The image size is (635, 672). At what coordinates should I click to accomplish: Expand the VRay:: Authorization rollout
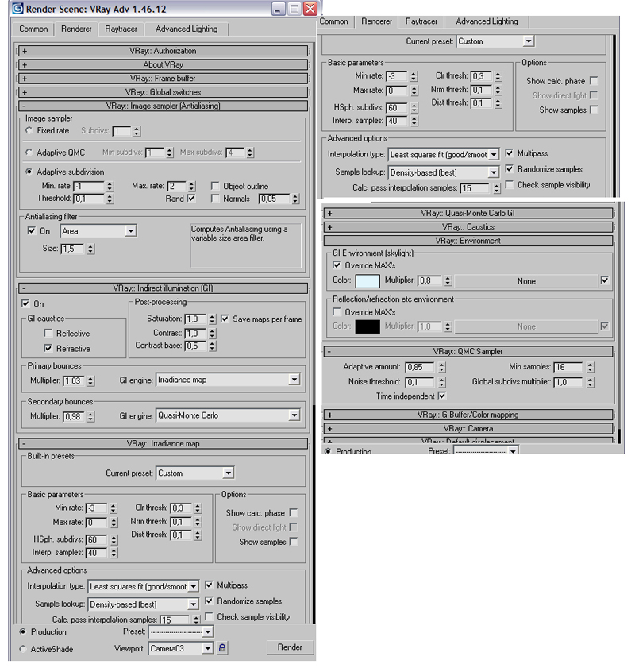(x=163, y=51)
